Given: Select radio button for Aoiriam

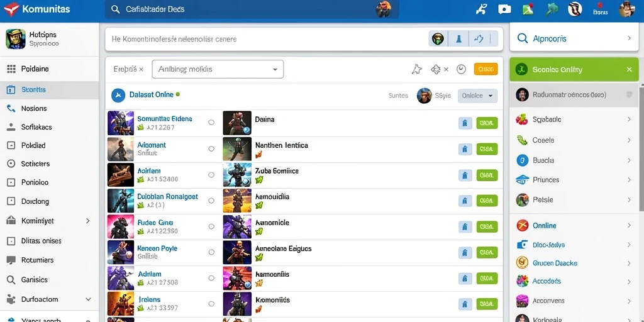Looking at the screenshot, I should (x=211, y=175).
